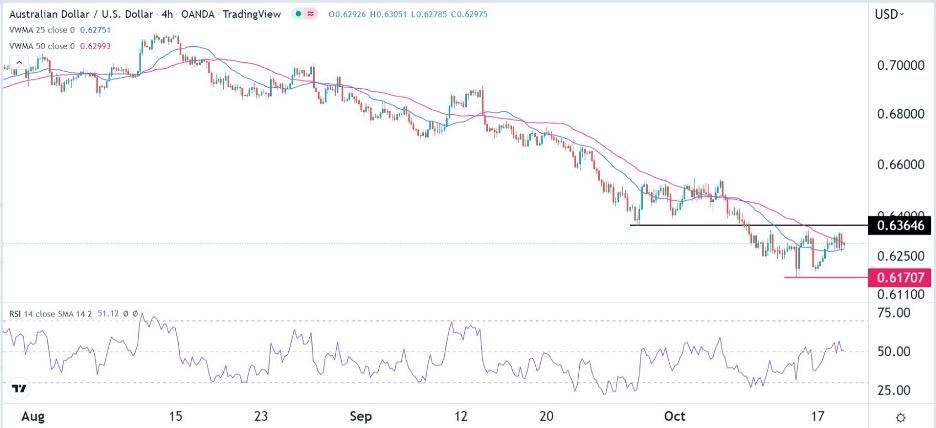Click the Sep date on time axis
Viewport: 936px width, 428px height.
[x=361, y=415]
